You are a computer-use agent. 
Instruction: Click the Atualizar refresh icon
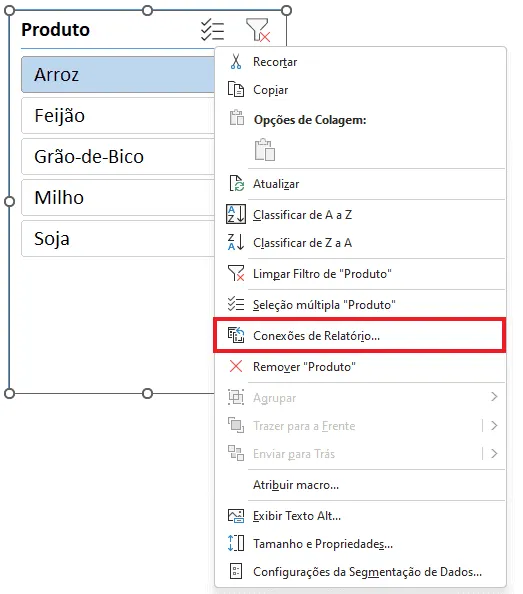237,184
